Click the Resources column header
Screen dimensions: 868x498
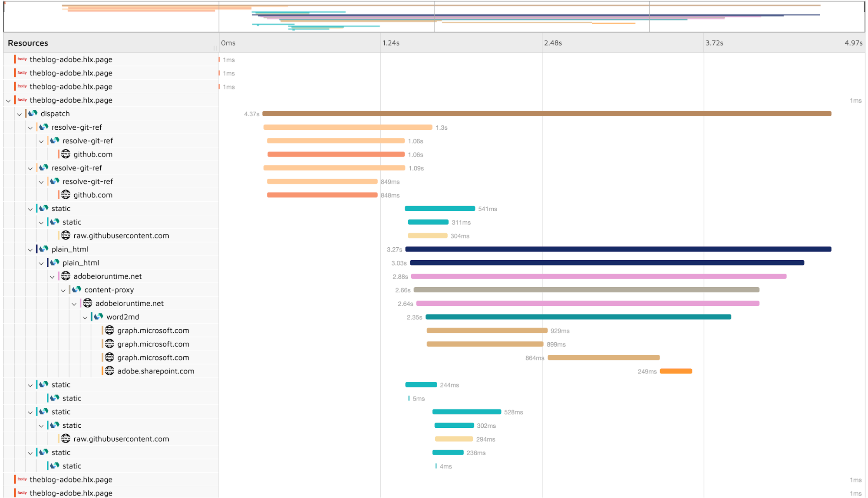coord(28,43)
